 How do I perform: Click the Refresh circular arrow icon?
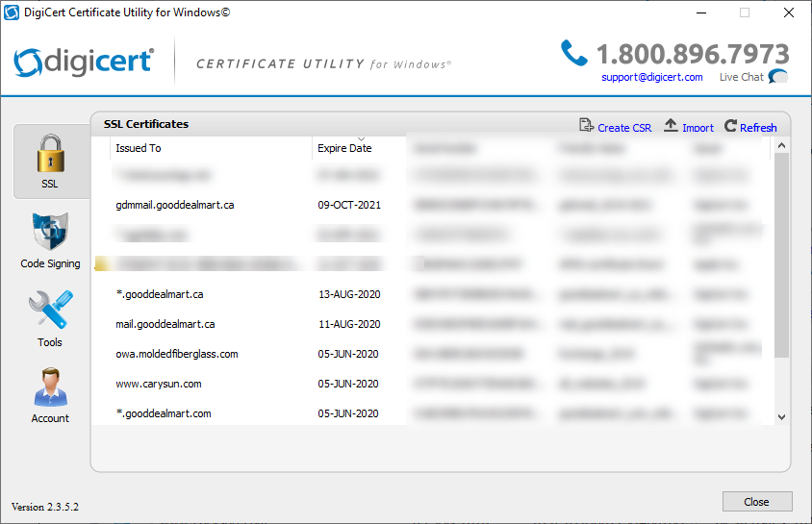[x=730, y=126]
